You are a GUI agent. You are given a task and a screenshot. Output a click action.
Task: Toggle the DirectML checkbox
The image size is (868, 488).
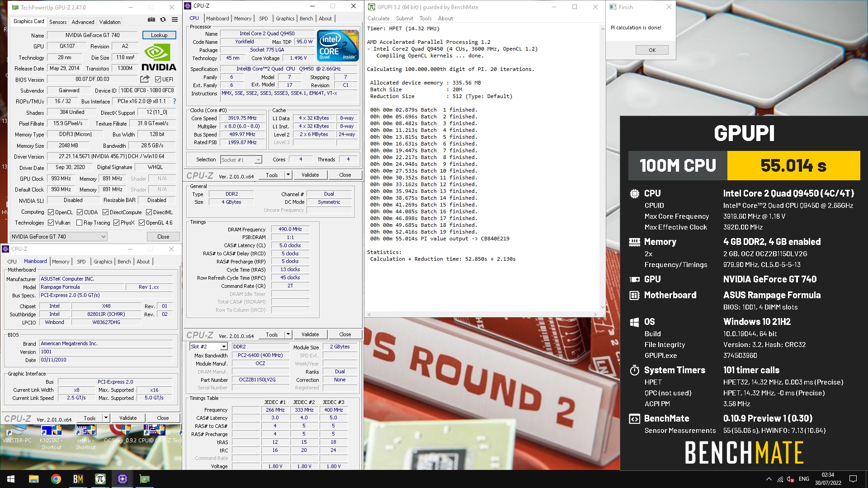[x=149, y=212]
